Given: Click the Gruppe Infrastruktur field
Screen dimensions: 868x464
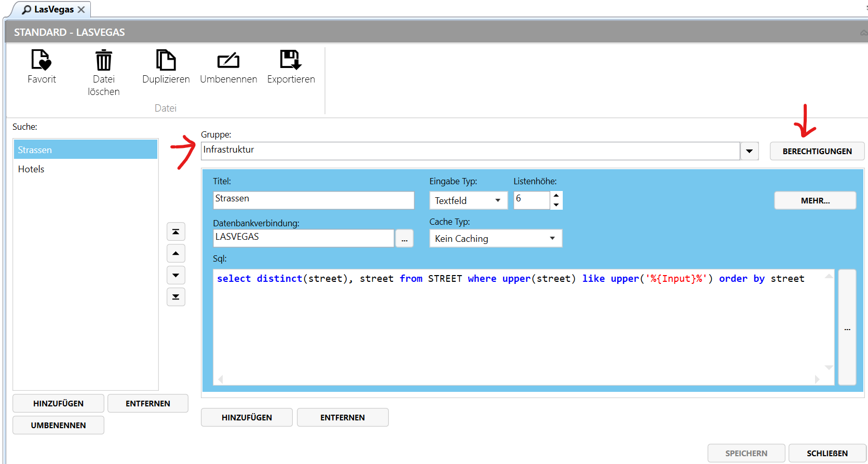Looking at the screenshot, I should tap(470, 151).
